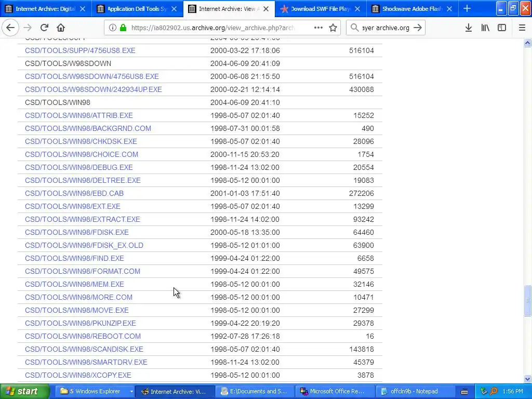Open the DELTREE.EXE file link
Screen dimensions: 532x399
pyautogui.click(x=83, y=180)
